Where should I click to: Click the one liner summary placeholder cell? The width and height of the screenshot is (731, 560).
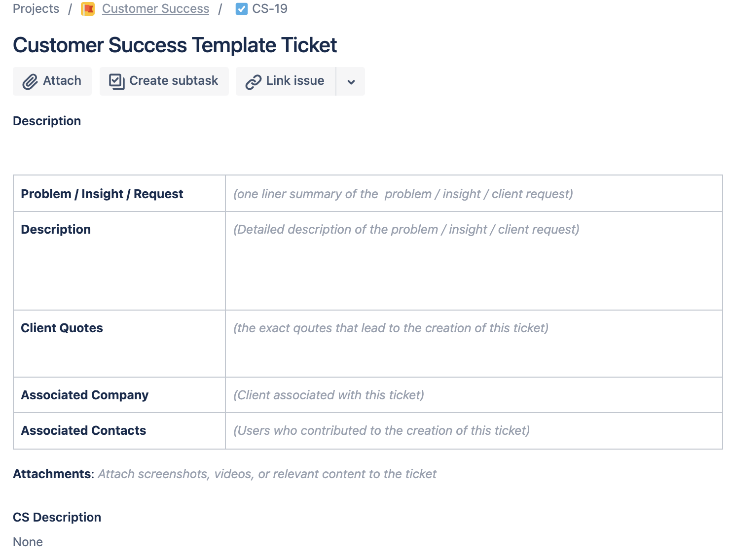(474, 194)
